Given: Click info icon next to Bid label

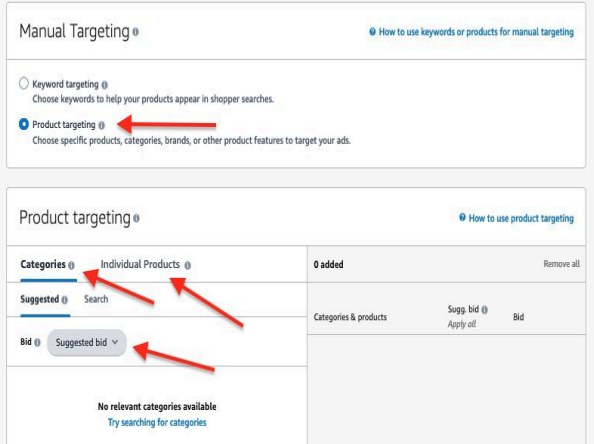Looking at the screenshot, I should 37,342.
